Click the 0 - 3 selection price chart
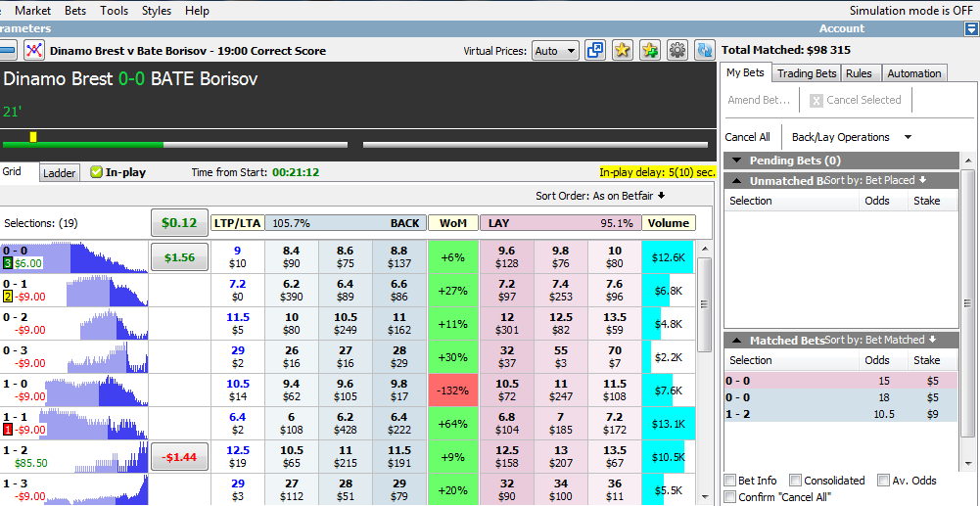The image size is (980, 506). [107, 357]
